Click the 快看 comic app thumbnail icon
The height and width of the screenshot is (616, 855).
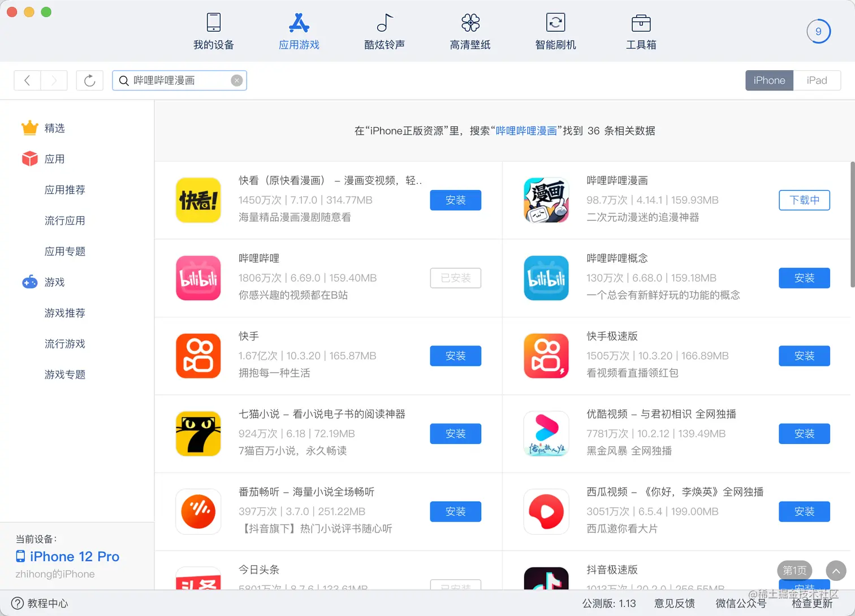198,200
